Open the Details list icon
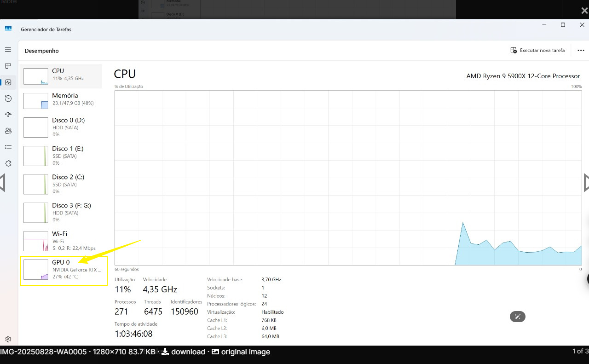Image resolution: width=589 pixels, height=364 pixels. (x=8, y=147)
